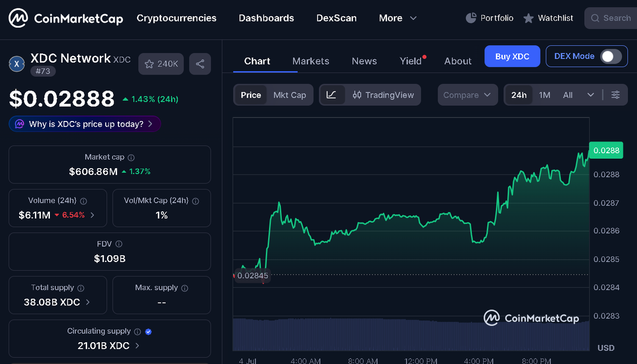Open TradingView candlestick chart view
The width and height of the screenshot is (637, 364).
point(383,95)
